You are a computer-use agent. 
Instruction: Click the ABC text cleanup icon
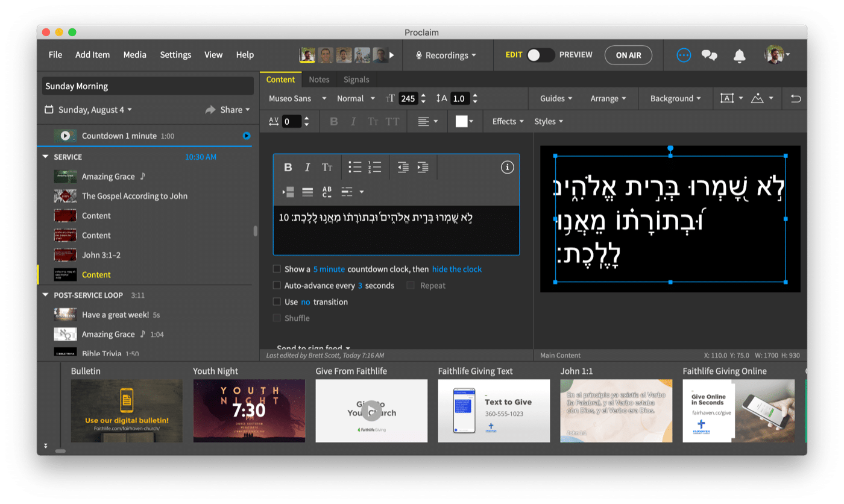click(x=327, y=192)
